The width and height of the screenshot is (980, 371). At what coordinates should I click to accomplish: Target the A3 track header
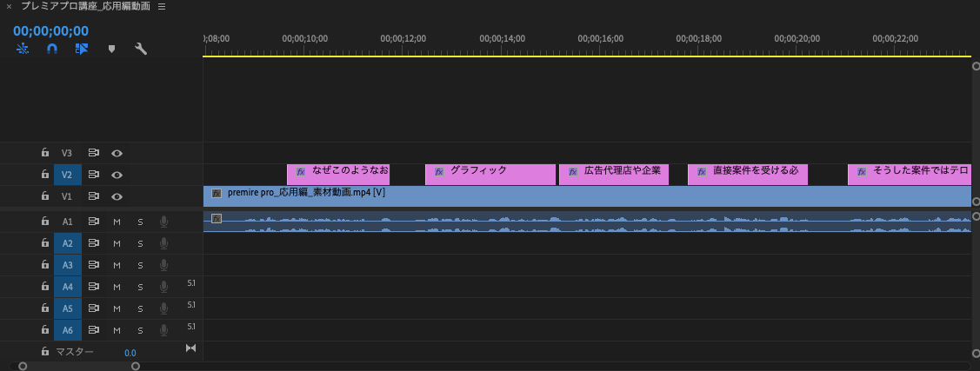(67, 265)
